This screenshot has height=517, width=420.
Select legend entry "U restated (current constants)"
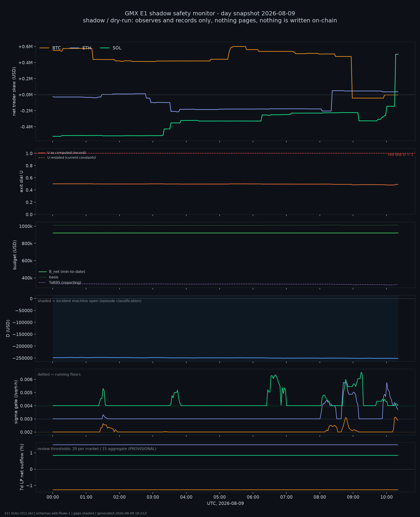[x=72, y=158]
